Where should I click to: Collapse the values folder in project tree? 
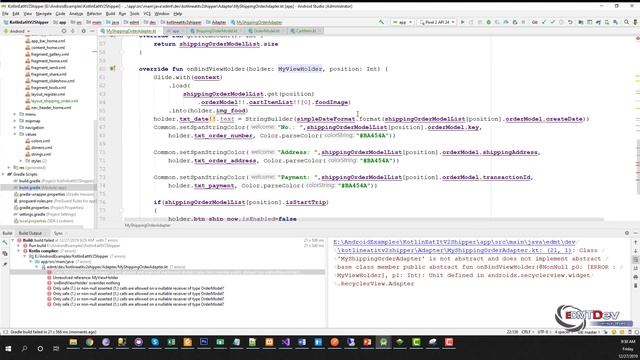tap(15, 134)
